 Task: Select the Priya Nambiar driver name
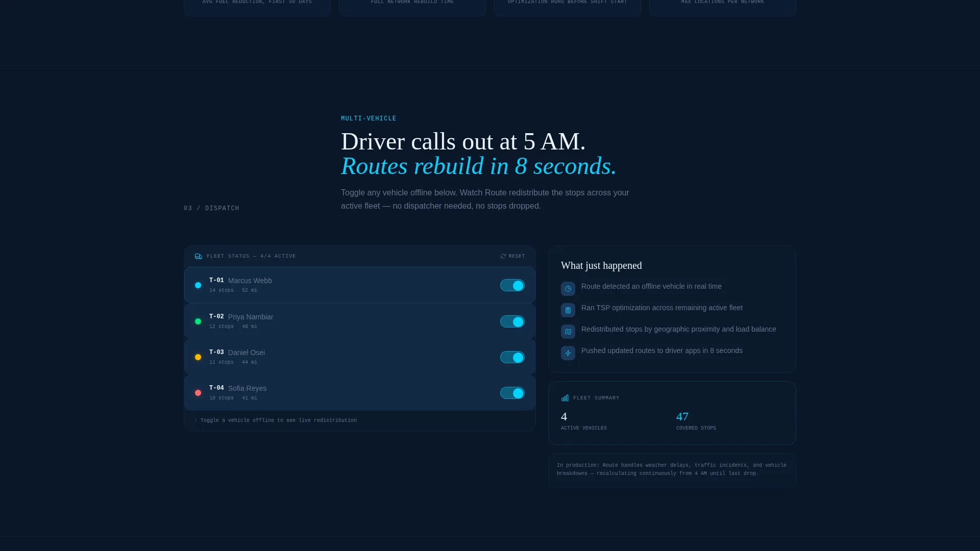coord(251,317)
